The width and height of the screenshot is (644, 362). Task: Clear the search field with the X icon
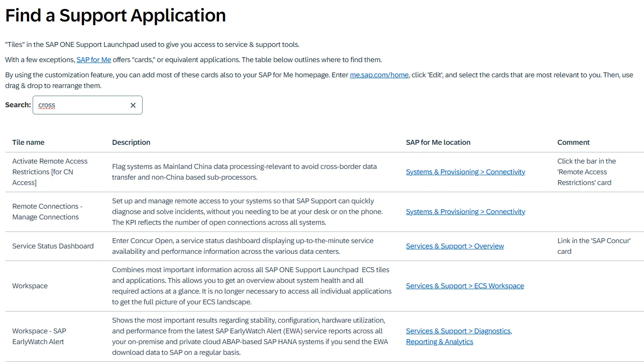(x=133, y=105)
